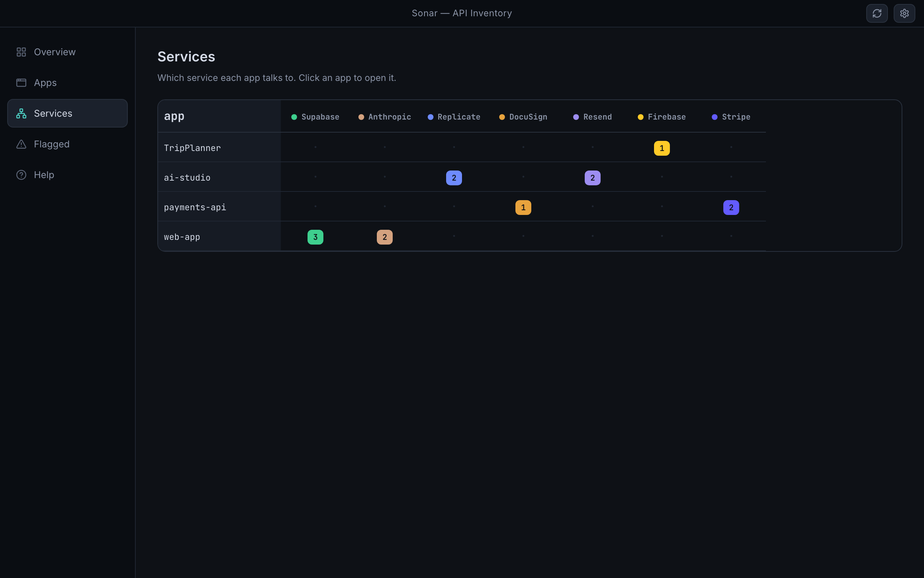The height and width of the screenshot is (578, 924).
Task: Click the Firebase yellow color dot
Action: [x=641, y=117]
